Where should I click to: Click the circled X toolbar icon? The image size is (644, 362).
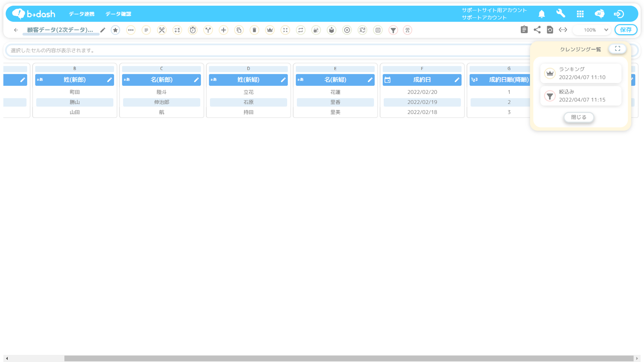[347, 30]
